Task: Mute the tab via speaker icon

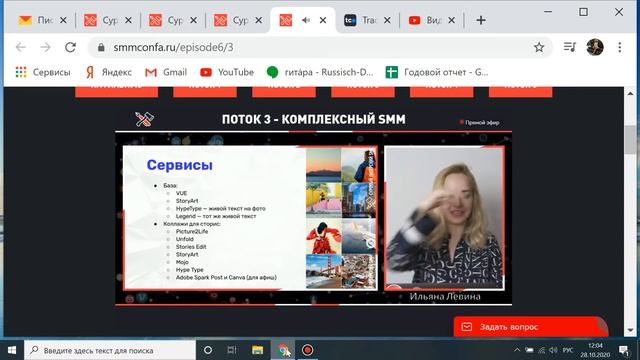Action: pyautogui.click(x=306, y=20)
